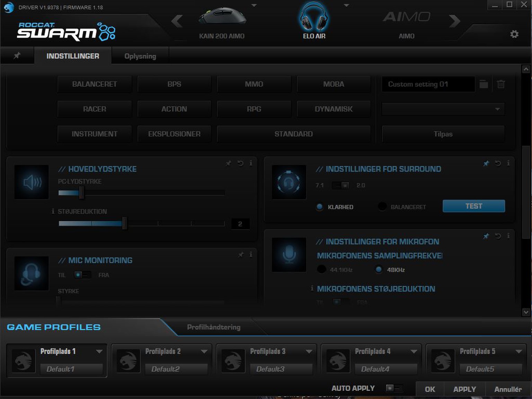Screen dimensions: 532x399
Task: Expand Profilplads 4 dropdown arrow
Action: coord(414,351)
